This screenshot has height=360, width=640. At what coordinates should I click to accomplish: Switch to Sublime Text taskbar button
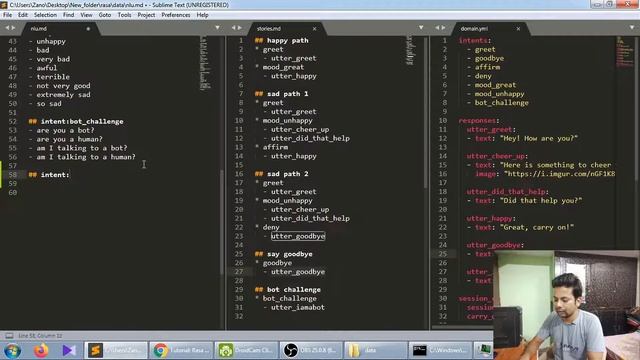(x=116, y=351)
